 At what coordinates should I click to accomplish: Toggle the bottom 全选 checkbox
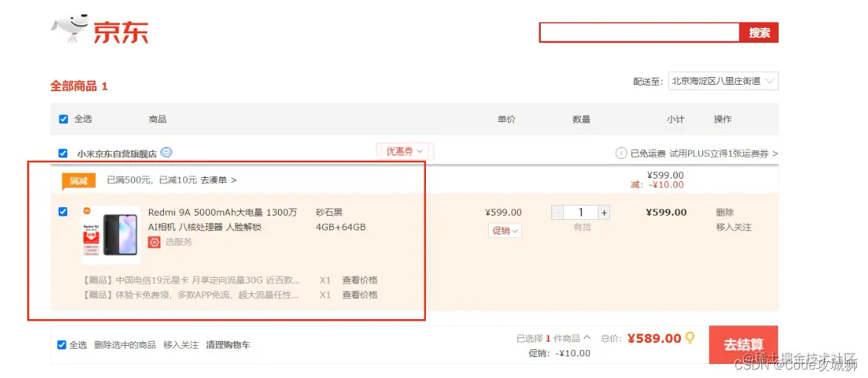coord(62,345)
